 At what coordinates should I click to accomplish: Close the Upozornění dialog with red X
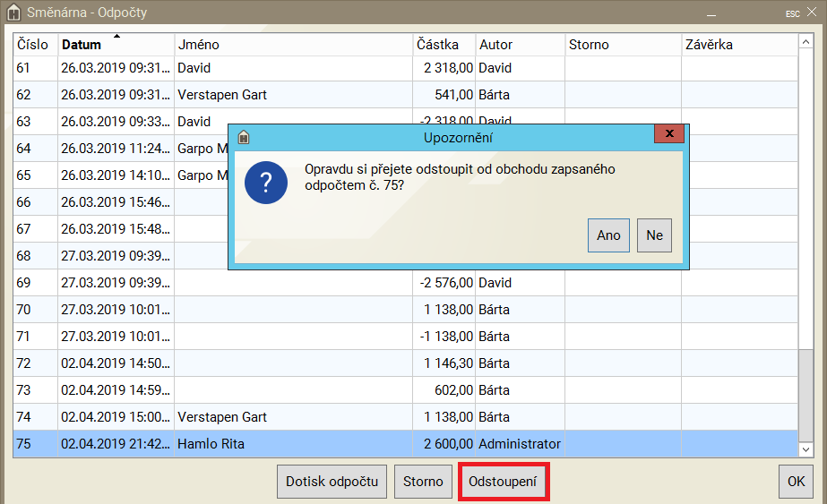(x=668, y=136)
